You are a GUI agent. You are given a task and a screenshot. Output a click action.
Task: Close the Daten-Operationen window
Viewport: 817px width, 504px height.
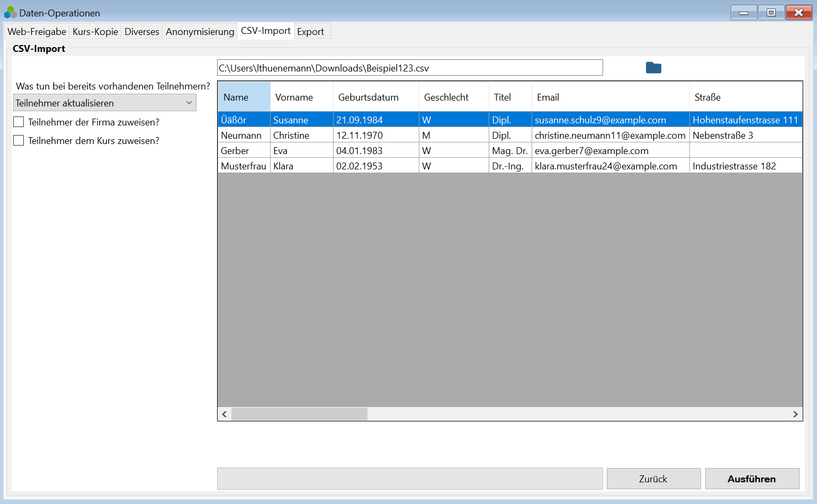(x=799, y=12)
